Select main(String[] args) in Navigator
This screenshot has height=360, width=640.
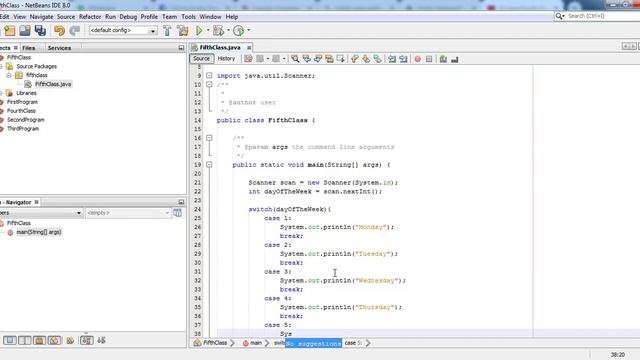click(39, 232)
